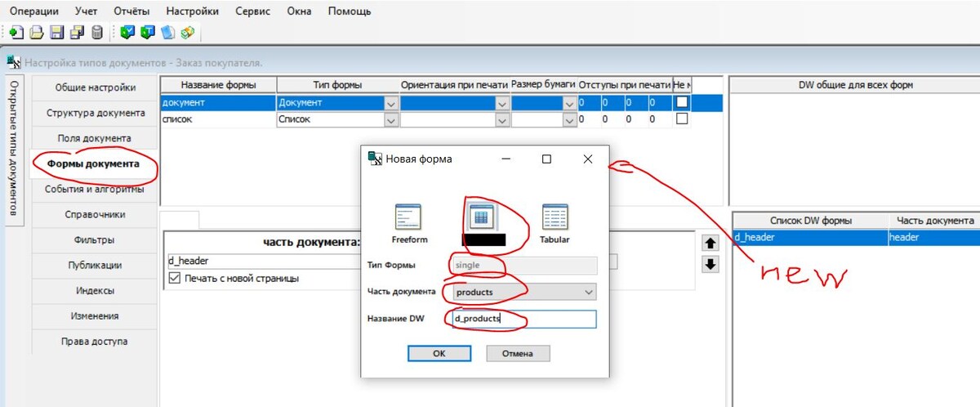Tick the checkbox in the документ row
This screenshot has height=407, width=980.
coord(681,102)
